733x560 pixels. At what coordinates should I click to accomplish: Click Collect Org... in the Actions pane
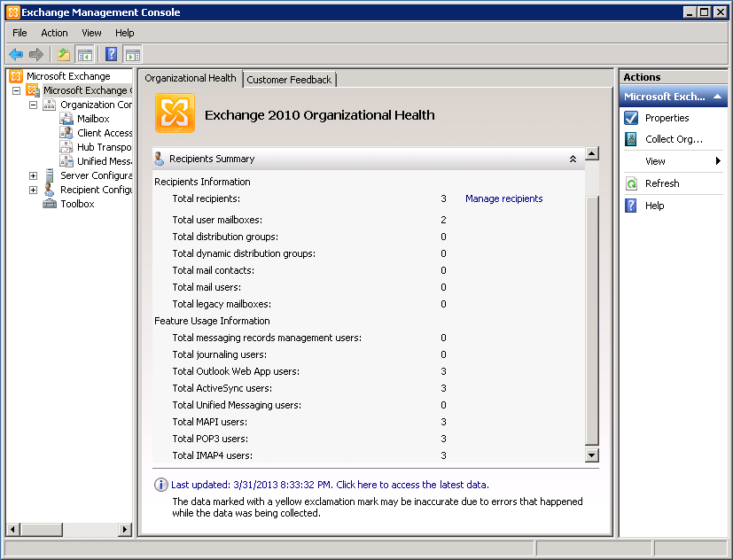675,139
